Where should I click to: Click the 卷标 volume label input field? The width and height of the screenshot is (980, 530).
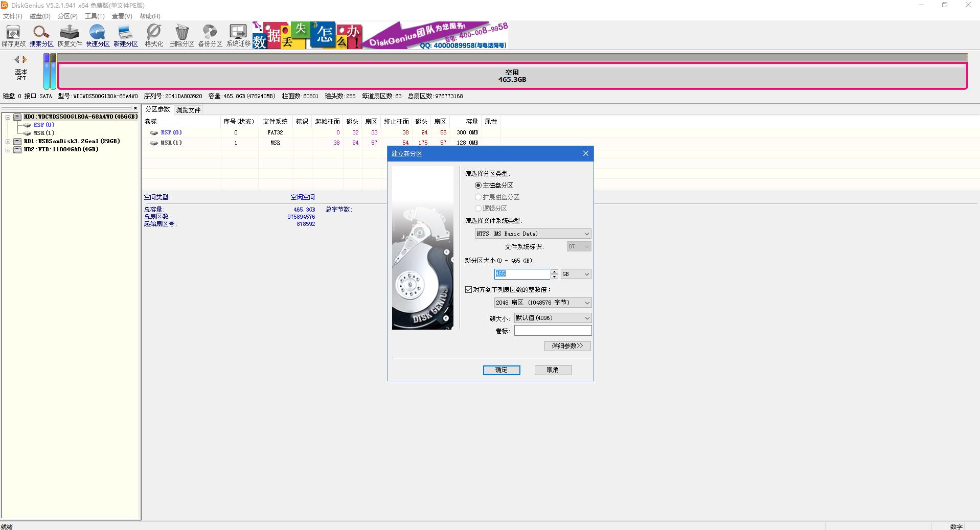click(x=553, y=331)
